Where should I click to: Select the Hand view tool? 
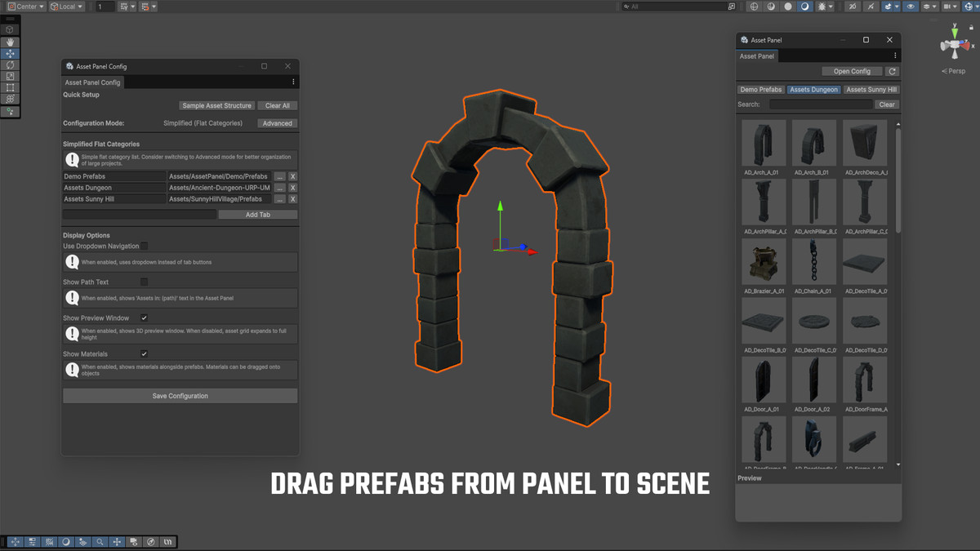9,42
